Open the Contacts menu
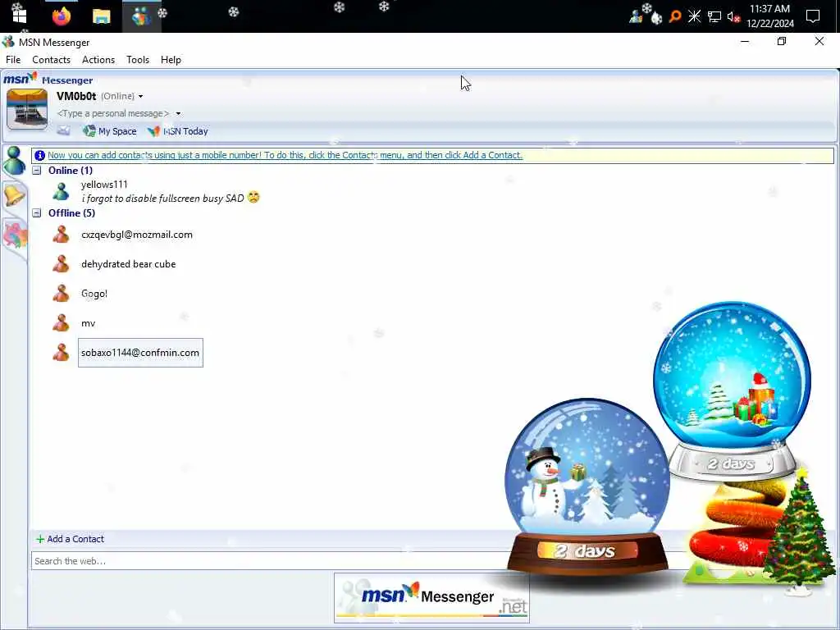Screen dimensions: 840x630 pyautogui.click(x=51, y=59)
